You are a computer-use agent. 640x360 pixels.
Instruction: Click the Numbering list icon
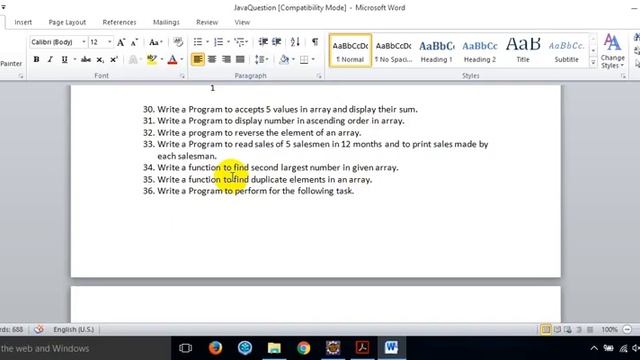[x=219, y=42]
